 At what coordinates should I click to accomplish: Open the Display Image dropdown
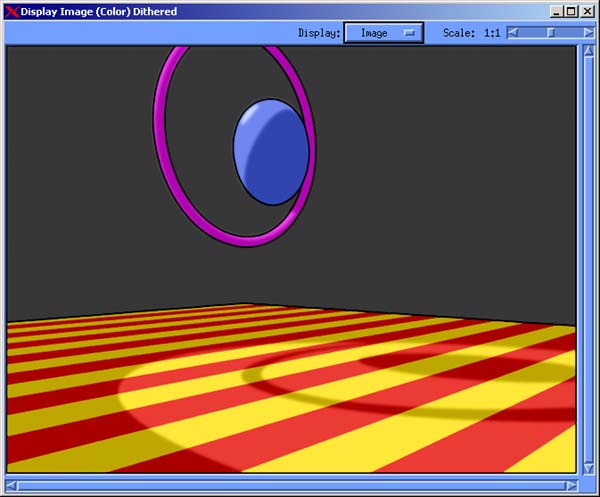click(x=383, y=33)
